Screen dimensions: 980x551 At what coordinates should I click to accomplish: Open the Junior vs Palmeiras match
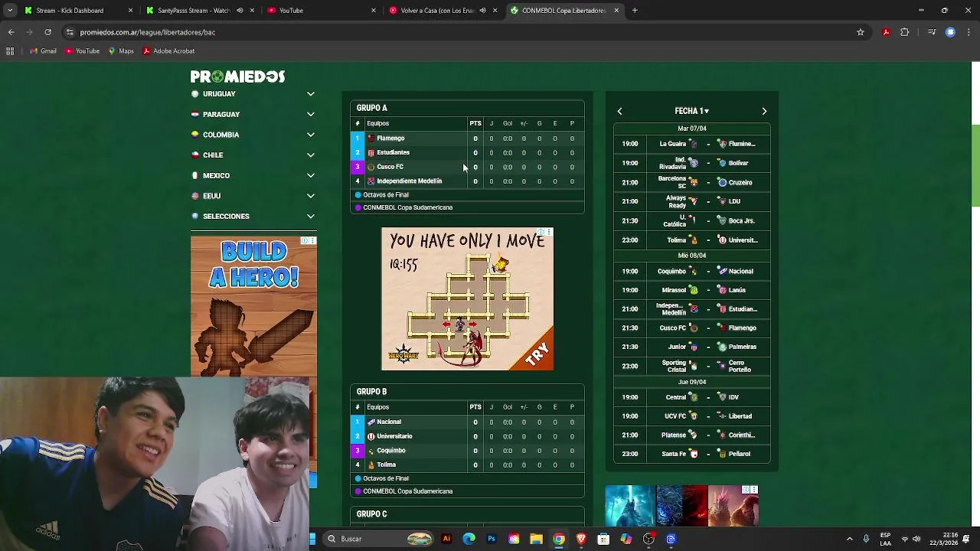click(x=691, y=347)
